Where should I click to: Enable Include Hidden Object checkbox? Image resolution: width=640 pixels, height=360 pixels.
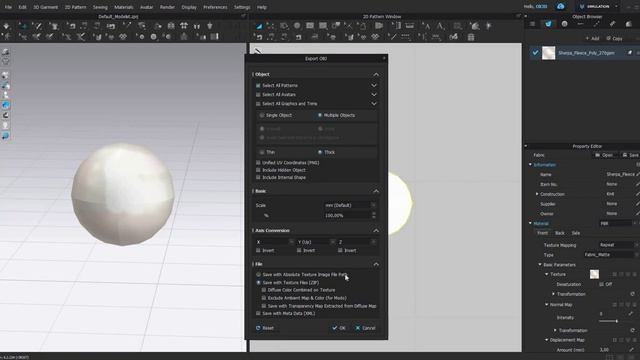pyautogui.click(x=258, y=170)
